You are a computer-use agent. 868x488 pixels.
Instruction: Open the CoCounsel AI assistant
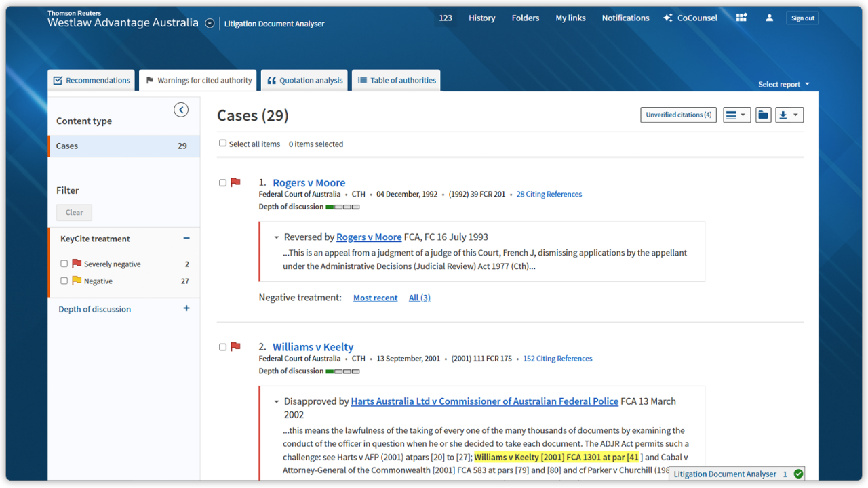(690, 18)
